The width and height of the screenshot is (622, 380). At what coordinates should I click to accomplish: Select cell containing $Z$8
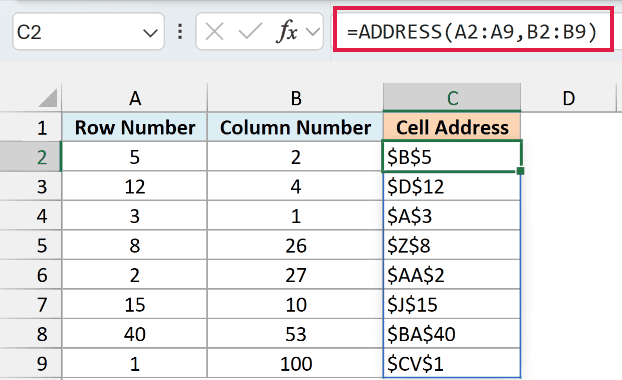coord(452,245)
